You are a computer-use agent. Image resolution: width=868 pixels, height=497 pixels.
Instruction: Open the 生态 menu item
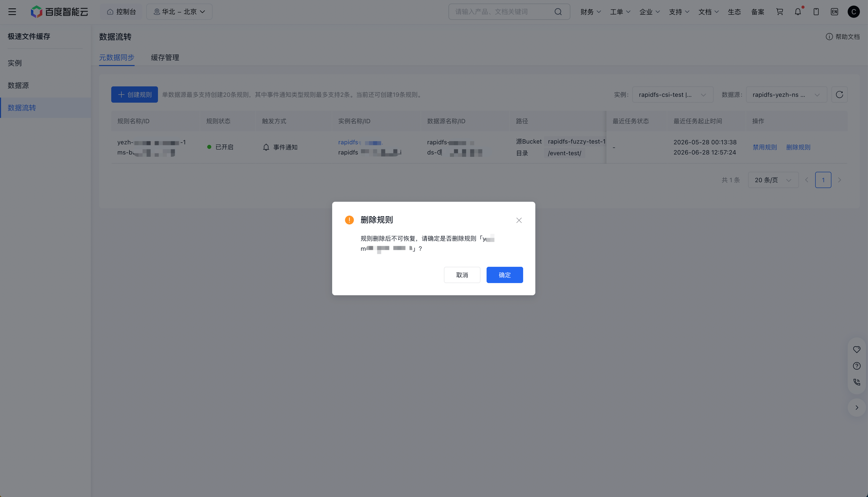(x=734, y=12)
